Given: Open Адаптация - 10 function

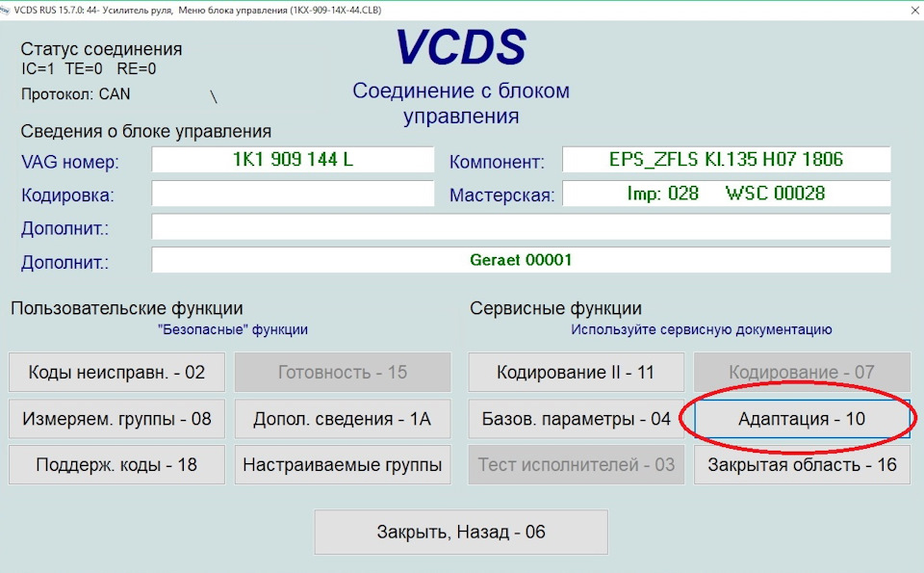Looking at the screenshot, I should click(802, 419).
